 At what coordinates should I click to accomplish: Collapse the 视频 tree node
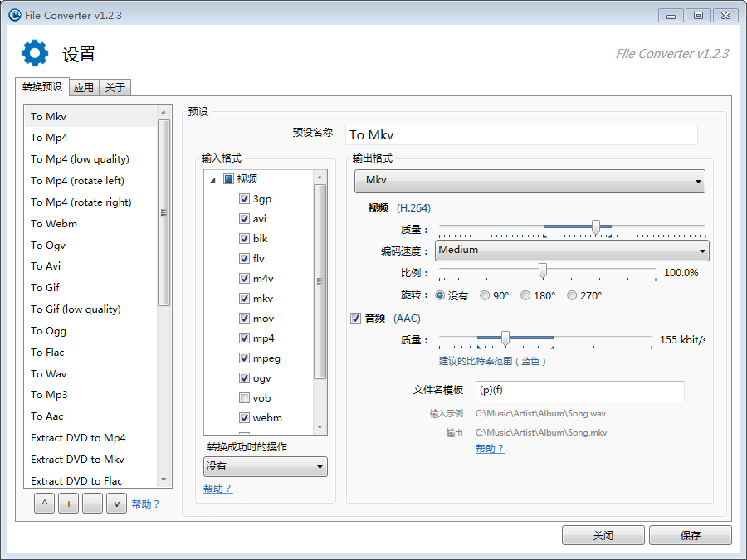coord(213,179)
